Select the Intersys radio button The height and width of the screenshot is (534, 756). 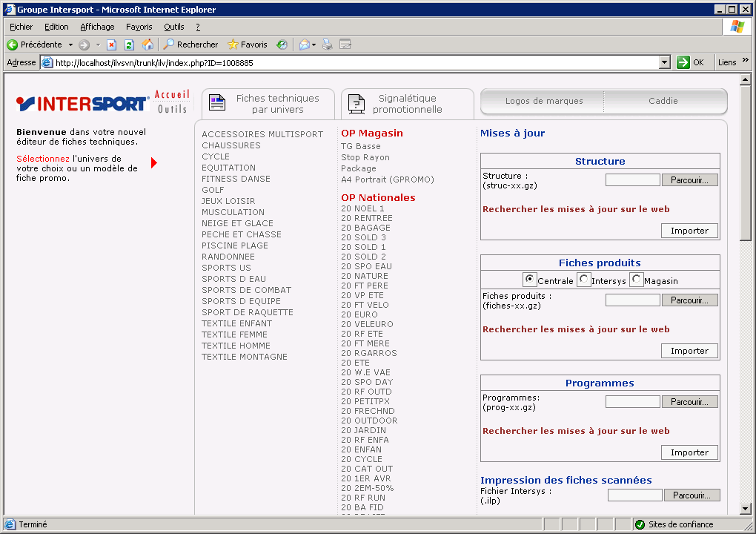click(x=584, y=280)
